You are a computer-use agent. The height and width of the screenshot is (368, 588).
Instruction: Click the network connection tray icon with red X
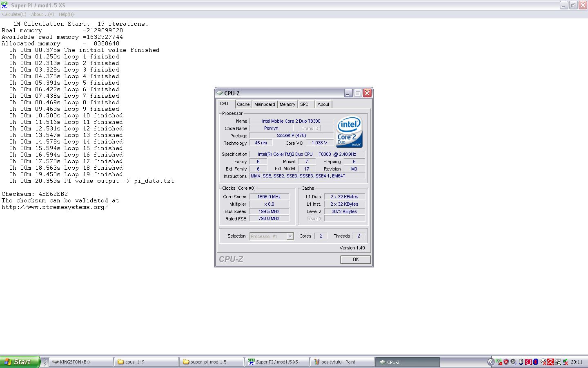[499, 362]
